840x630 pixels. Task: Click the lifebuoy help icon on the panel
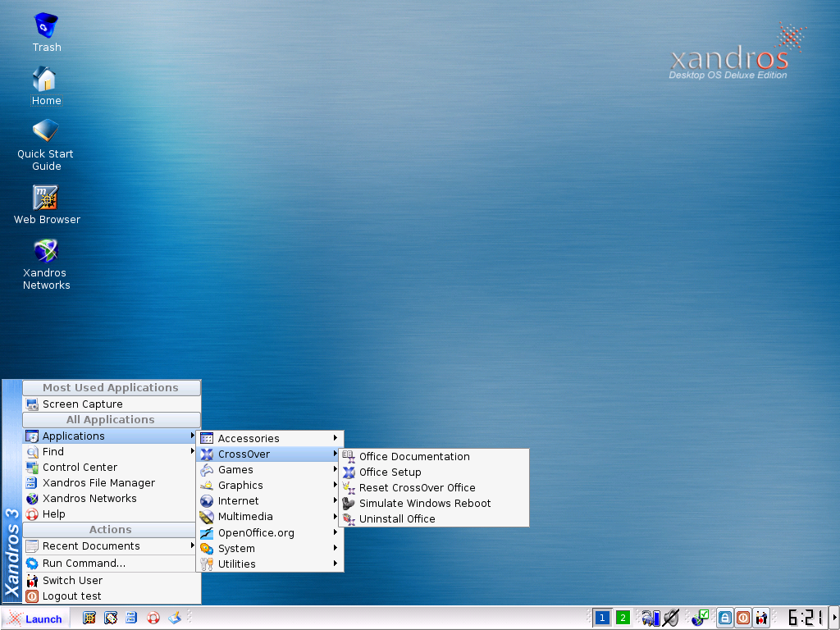tap(153, 619)
